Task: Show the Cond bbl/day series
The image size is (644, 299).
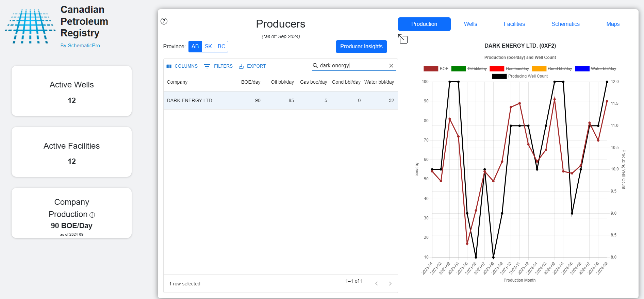Action: pos(552,69)
